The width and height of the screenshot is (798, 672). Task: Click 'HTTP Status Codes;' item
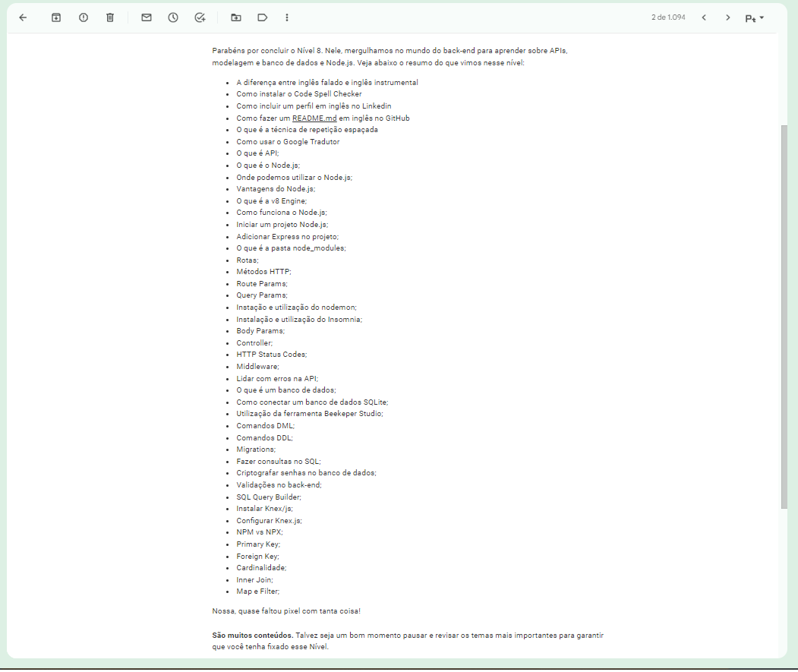pos(271,355)
